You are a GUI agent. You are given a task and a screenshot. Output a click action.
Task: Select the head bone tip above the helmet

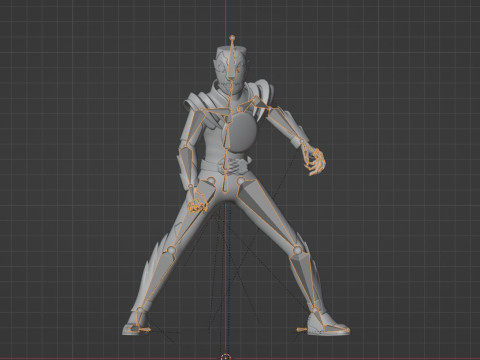[x=232, y=38]
